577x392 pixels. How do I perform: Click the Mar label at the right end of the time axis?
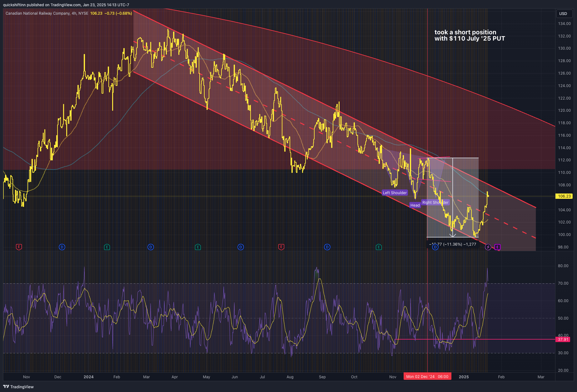541,377
